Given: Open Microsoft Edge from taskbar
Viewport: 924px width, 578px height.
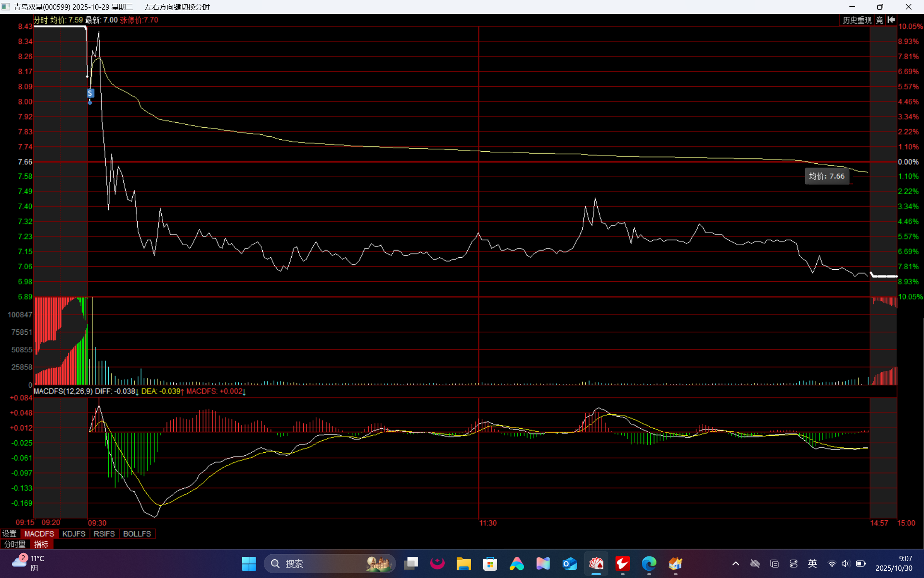Looking at the screenshot, I should coord(649,564).
